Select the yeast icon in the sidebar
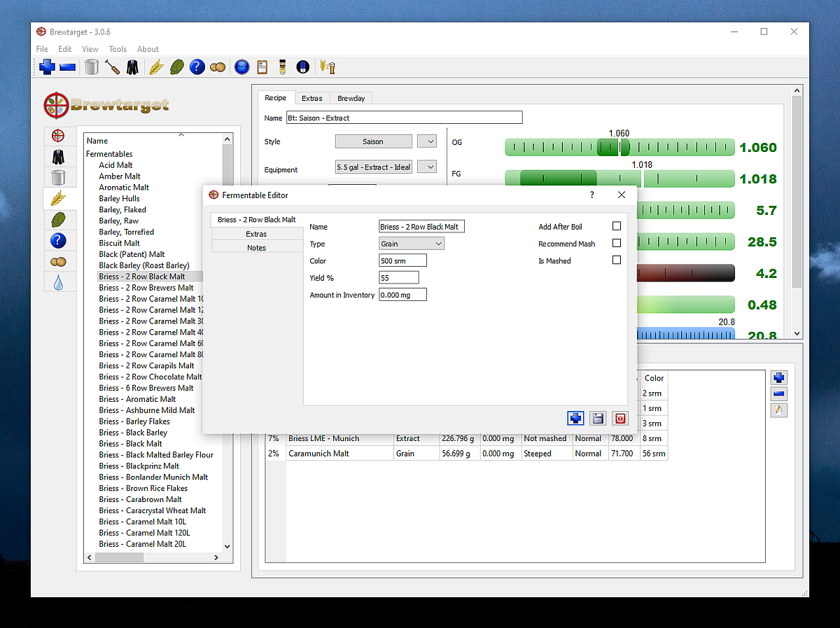Image resolution: width=840 pixels, height=628 pixels. click(59, 262)
